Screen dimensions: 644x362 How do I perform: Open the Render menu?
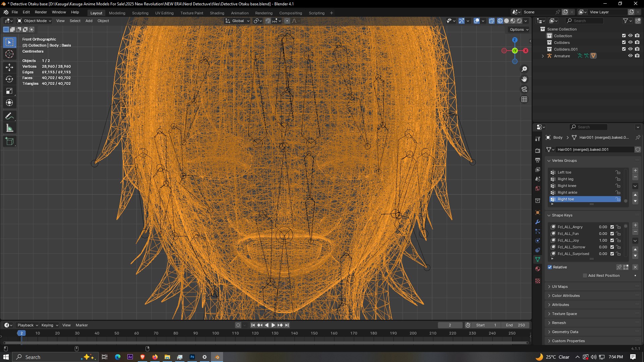(41, 12)
